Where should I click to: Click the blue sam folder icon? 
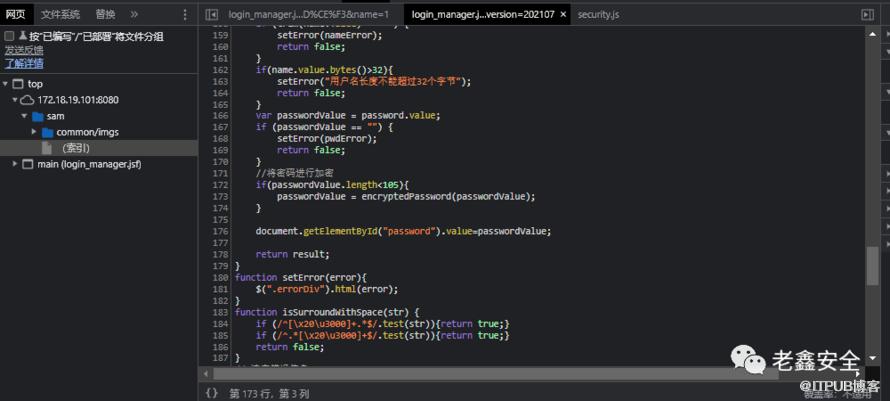pos(37,116)
